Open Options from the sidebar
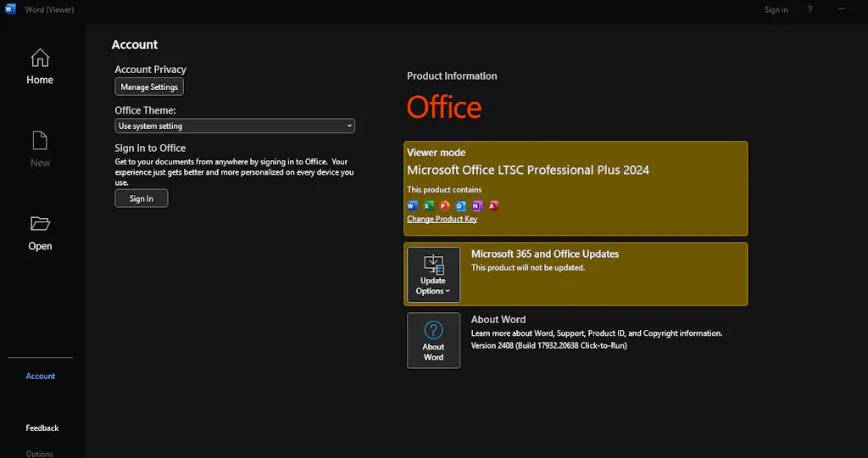The image size is (868, 458). pyautogui.click(x=40, y=453)
